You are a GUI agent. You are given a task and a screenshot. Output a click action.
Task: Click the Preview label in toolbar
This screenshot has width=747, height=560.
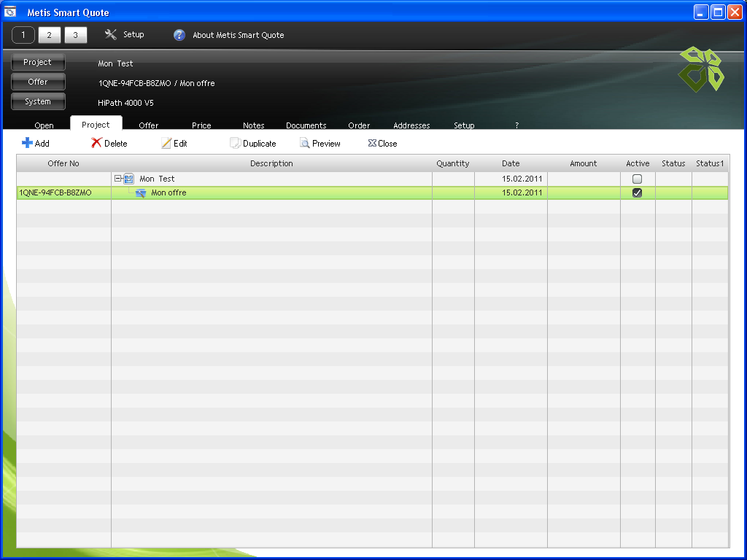tap(326, 144)
